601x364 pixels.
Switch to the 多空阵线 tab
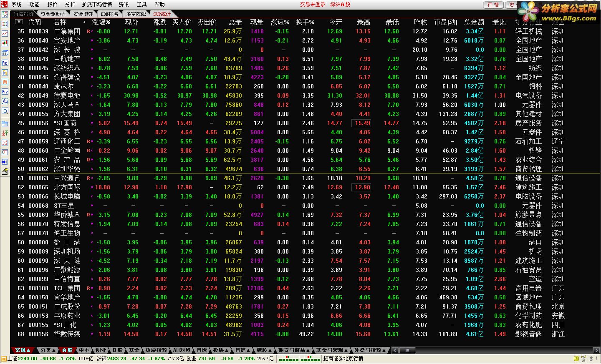coord(136,14)
